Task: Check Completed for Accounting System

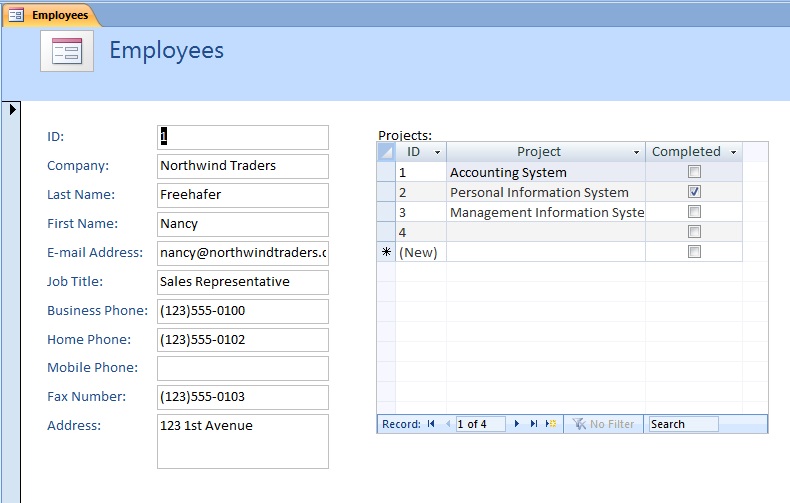Action: 694,172
